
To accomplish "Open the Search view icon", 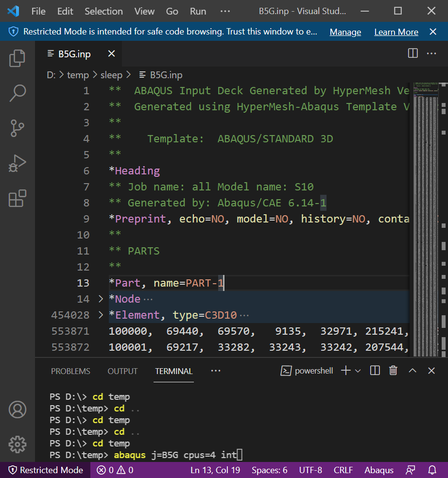I will click(17, 93).
